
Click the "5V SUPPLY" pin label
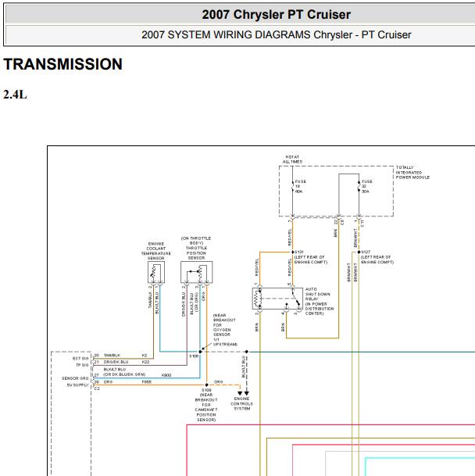point(77,385)
